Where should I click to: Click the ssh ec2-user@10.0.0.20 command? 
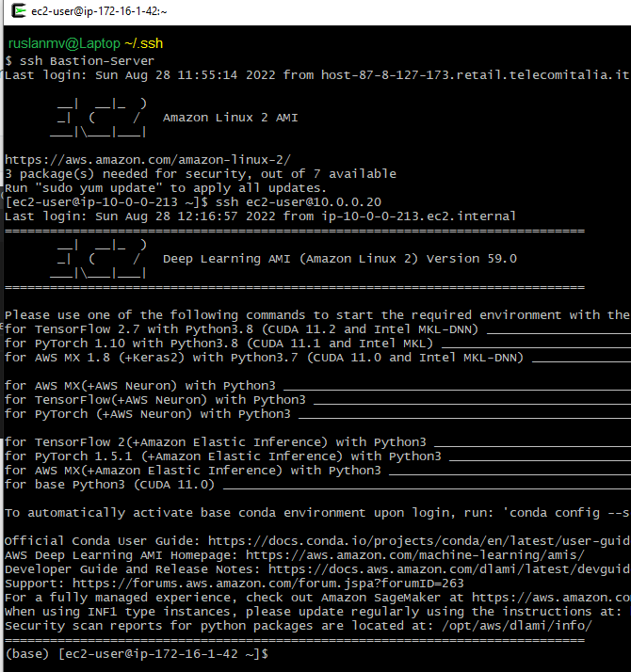(299, 201)
